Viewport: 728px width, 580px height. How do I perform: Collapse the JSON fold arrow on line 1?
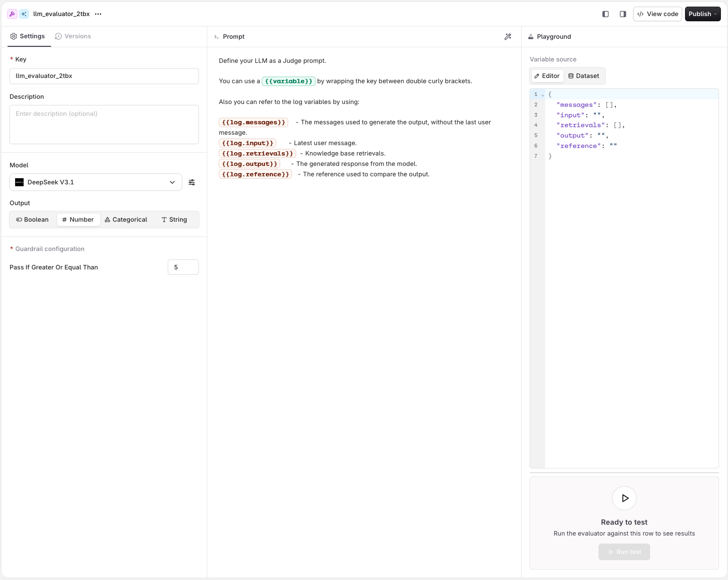pos(542,95)
